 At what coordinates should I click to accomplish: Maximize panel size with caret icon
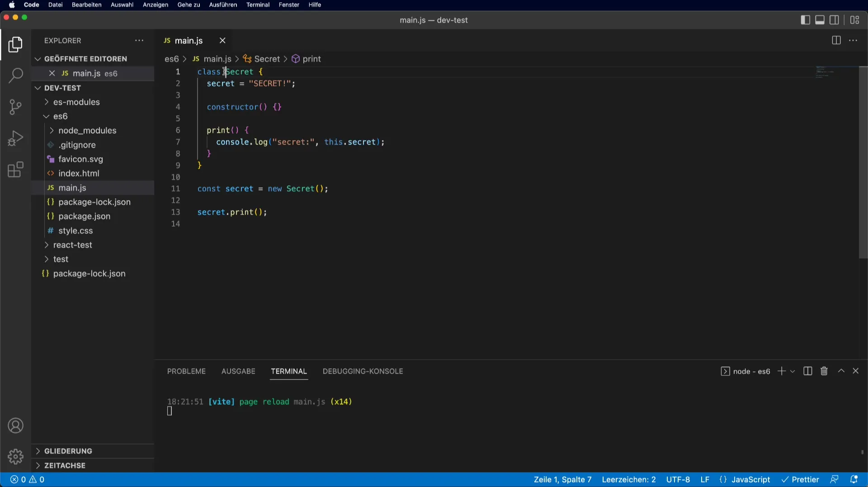pyautogui.click(x=841, y=371)
